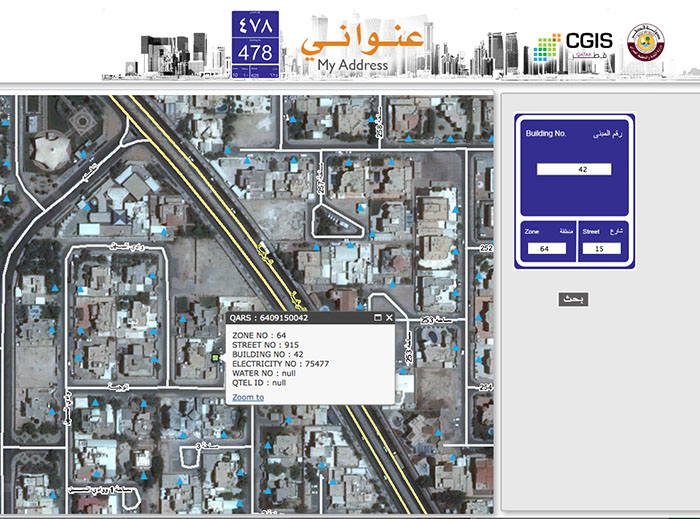700x519 pixels.
Task: Click the QARS : 6409150042 popup title bar
Action: coord(290,318)
